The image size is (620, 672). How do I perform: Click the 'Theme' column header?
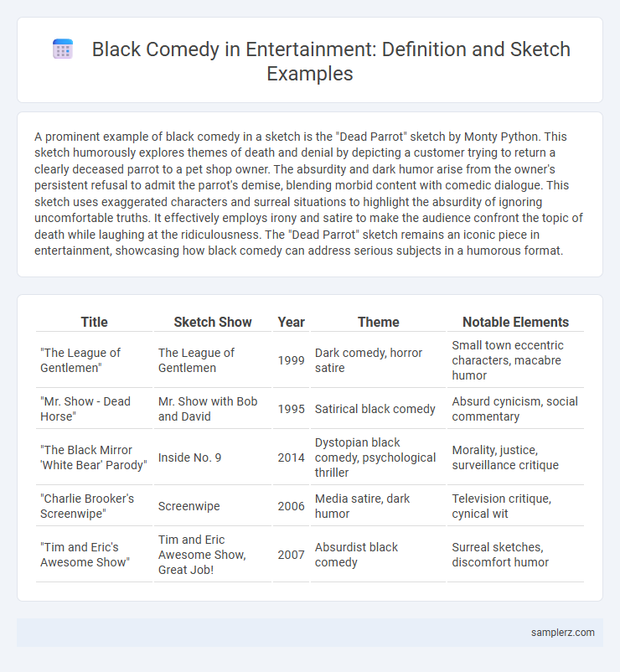point(379,322)
